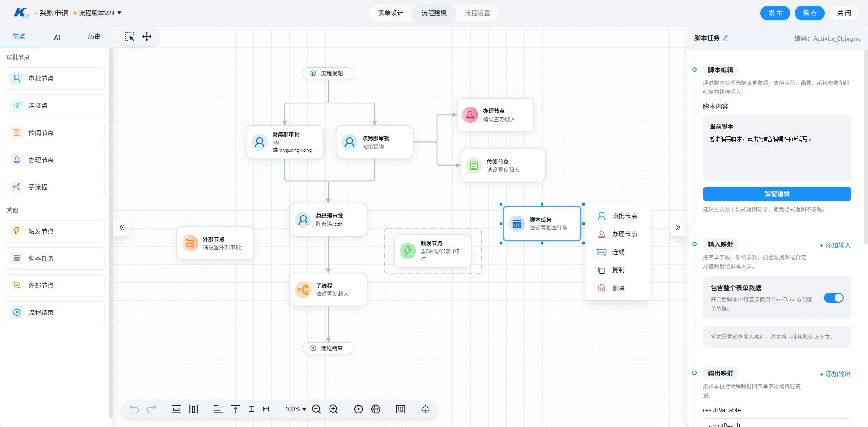Collapse the right properties panel
868x427 pixels.
(678, 227)
